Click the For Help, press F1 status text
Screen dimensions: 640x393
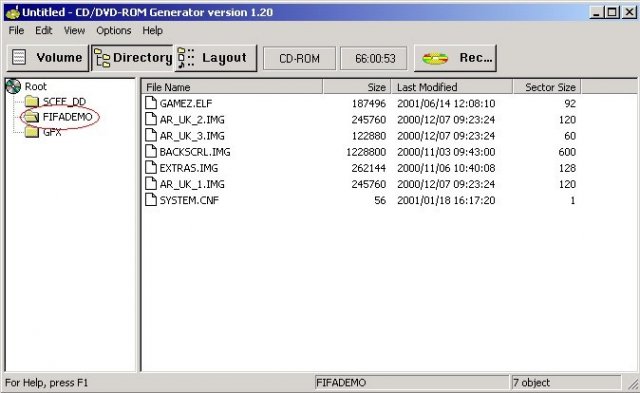pos(46,382)
